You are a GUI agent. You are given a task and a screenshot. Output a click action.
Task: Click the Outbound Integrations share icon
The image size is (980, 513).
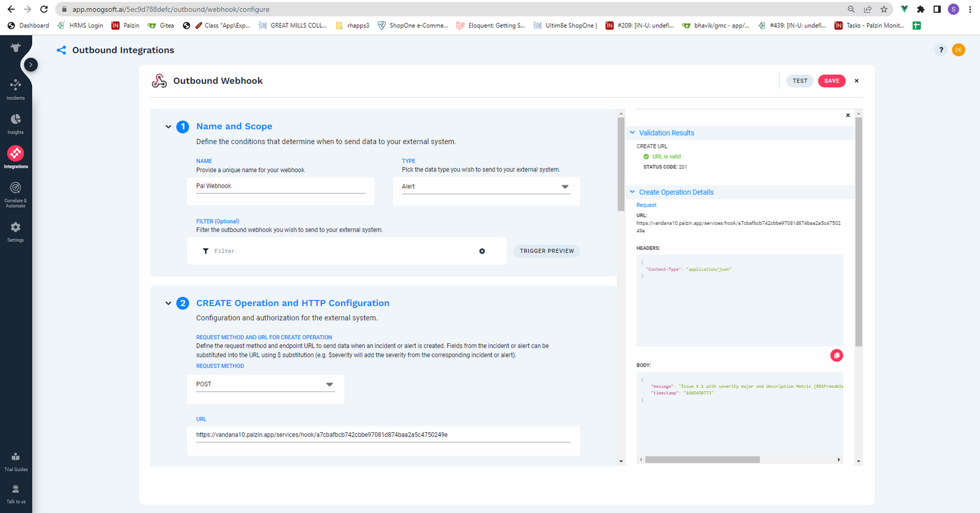point(61,50)
